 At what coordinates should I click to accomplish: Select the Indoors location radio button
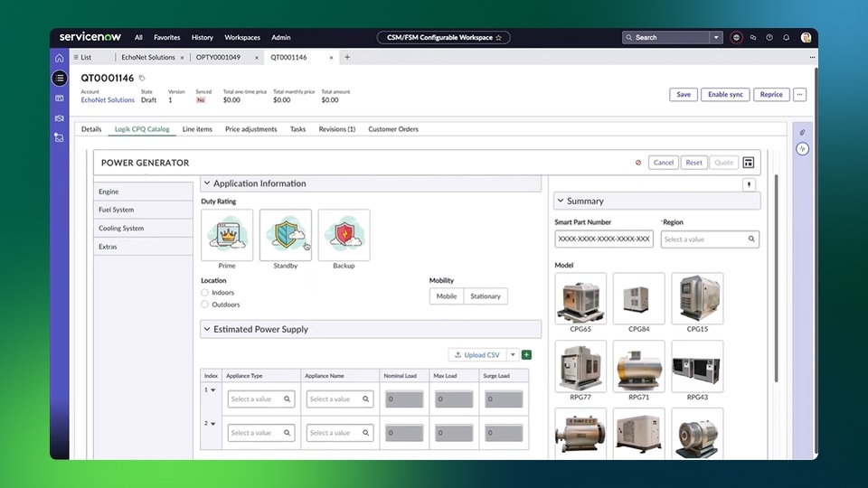pos(205,292)
